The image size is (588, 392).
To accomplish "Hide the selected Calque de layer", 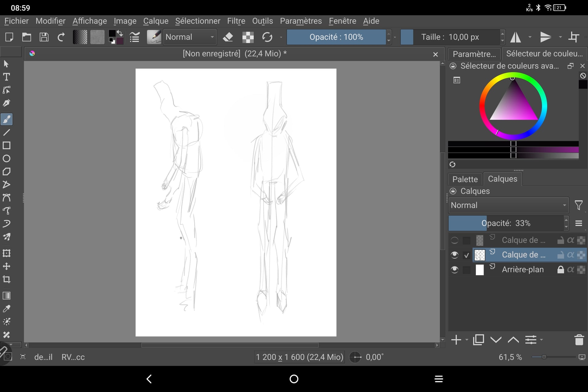I will click(x=454, y=255).
